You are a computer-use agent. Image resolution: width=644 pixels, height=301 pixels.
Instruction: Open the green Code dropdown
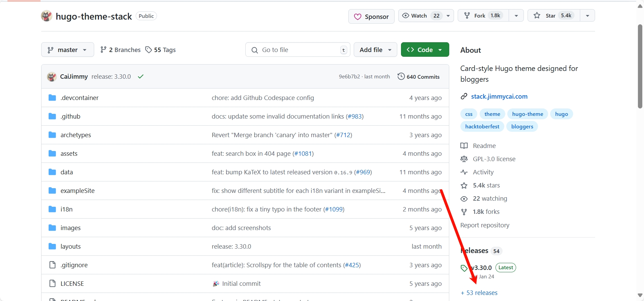pyautogui.click(x=425, y=50)
